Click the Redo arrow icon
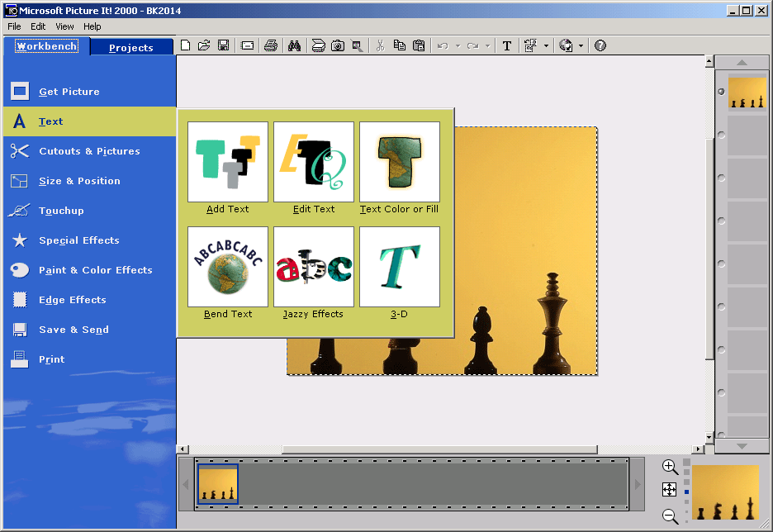The width and height of the screenshot is (773, 532). click(x=472, y=46)
